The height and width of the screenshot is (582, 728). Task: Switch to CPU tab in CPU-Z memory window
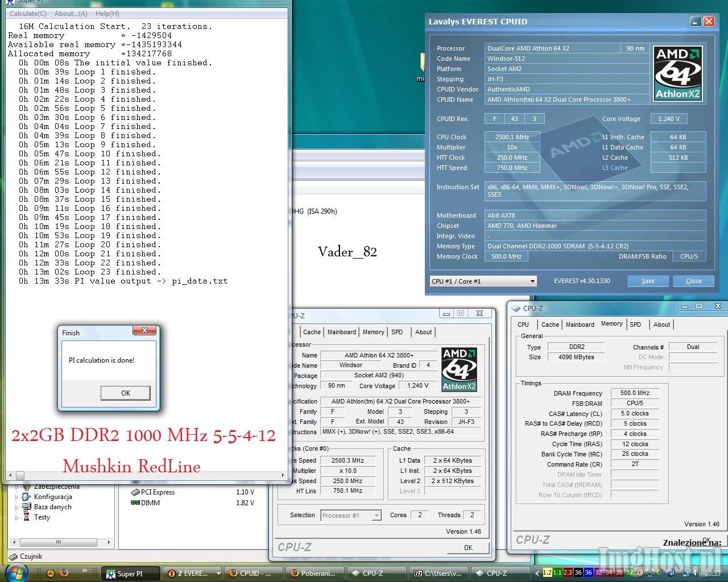point(523,325)
